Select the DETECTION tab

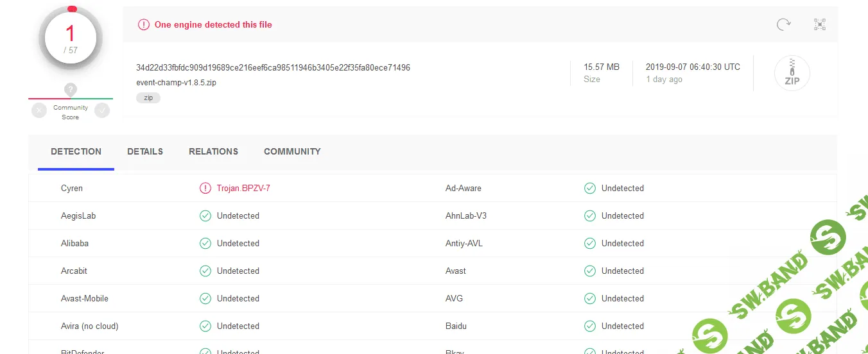[76, 152]
